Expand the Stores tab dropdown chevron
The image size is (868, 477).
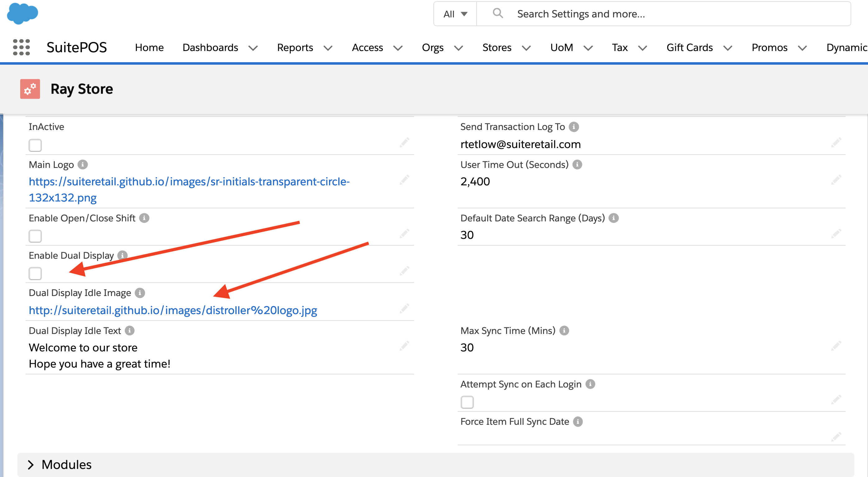(x=526, y=48)
